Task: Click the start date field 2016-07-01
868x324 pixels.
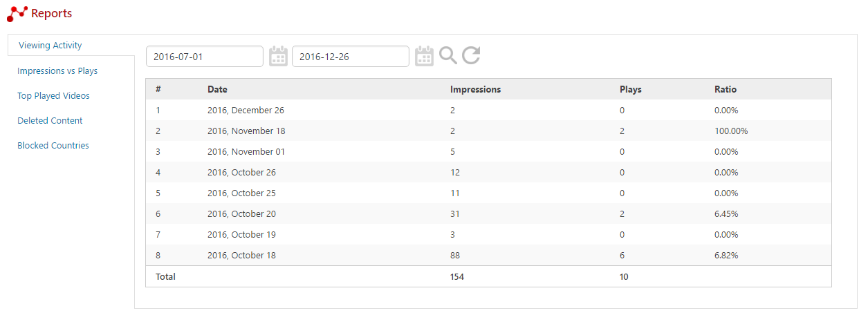Action: tap(204, 57)
